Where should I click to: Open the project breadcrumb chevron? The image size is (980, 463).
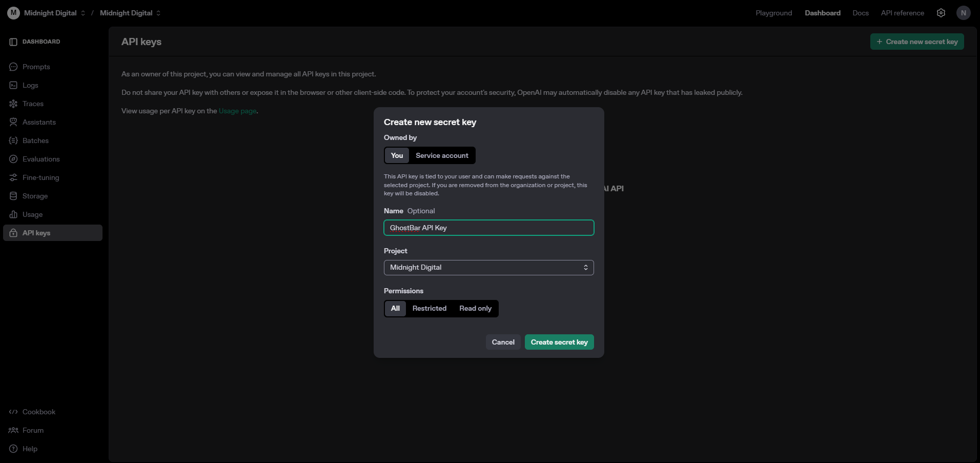[158, 13]
